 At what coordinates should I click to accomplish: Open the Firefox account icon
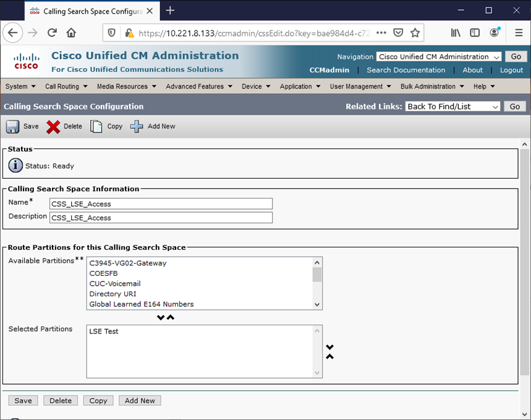[495, 33]
